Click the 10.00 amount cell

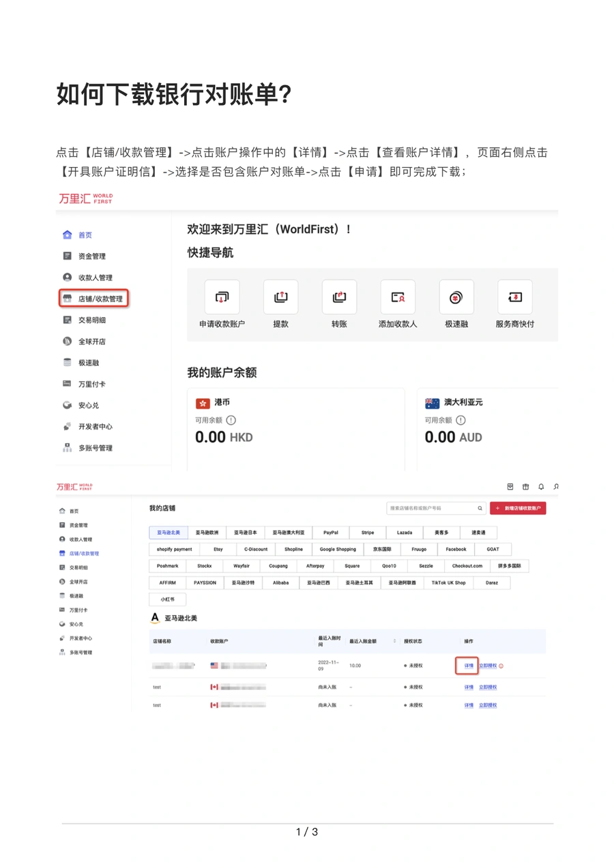pyautogui.click(x=355, y=665)
